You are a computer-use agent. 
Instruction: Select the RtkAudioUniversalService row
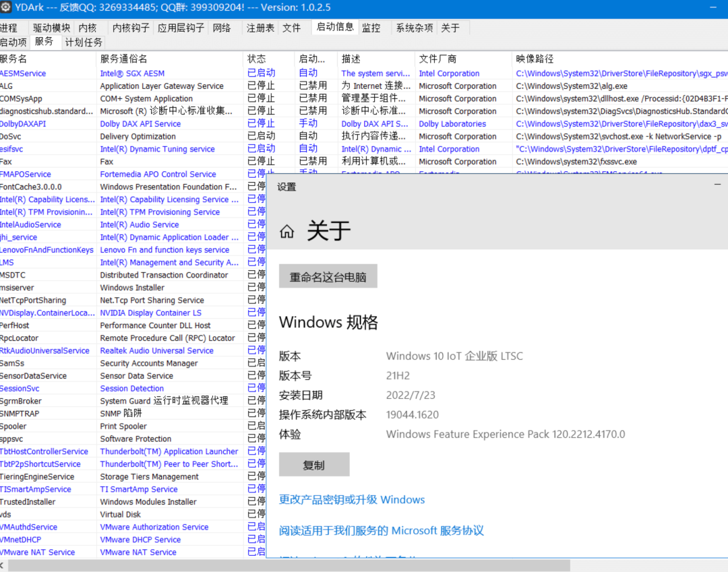click(133, 351)
